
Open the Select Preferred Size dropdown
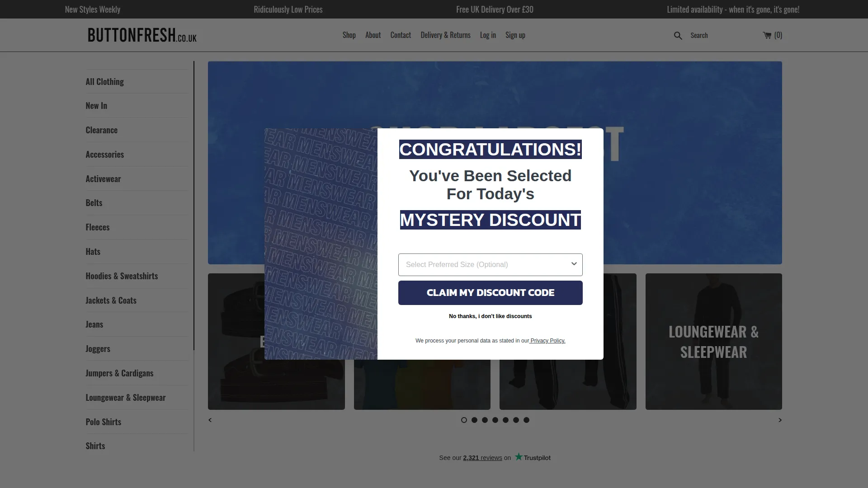pos(490,265)
